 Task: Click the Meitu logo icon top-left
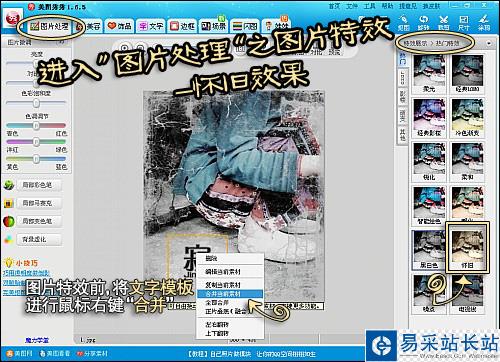point(13,19)
